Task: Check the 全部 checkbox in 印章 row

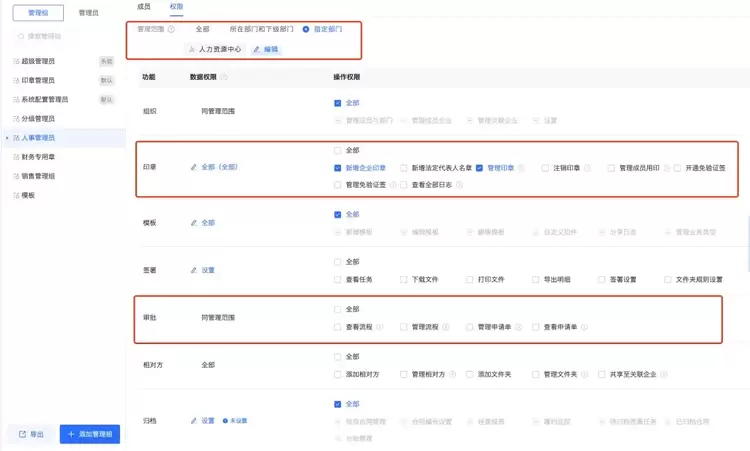Action: (338, 150)
